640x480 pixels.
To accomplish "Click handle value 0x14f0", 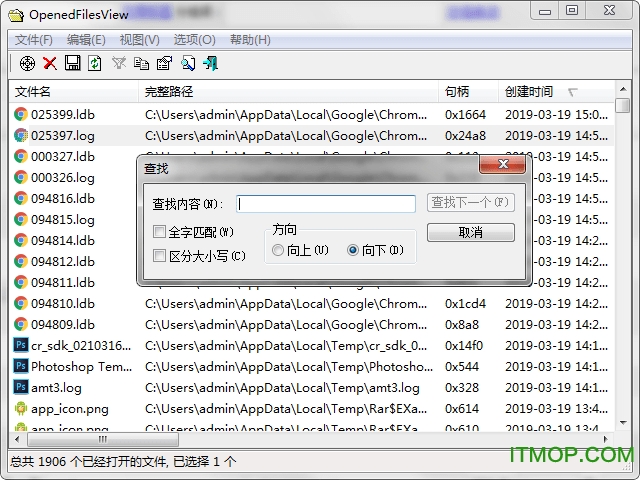I will tap(464, 346).
